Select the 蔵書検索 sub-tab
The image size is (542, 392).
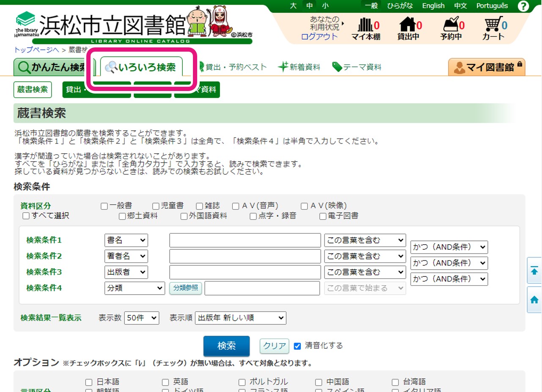click(x=33, y=90)
